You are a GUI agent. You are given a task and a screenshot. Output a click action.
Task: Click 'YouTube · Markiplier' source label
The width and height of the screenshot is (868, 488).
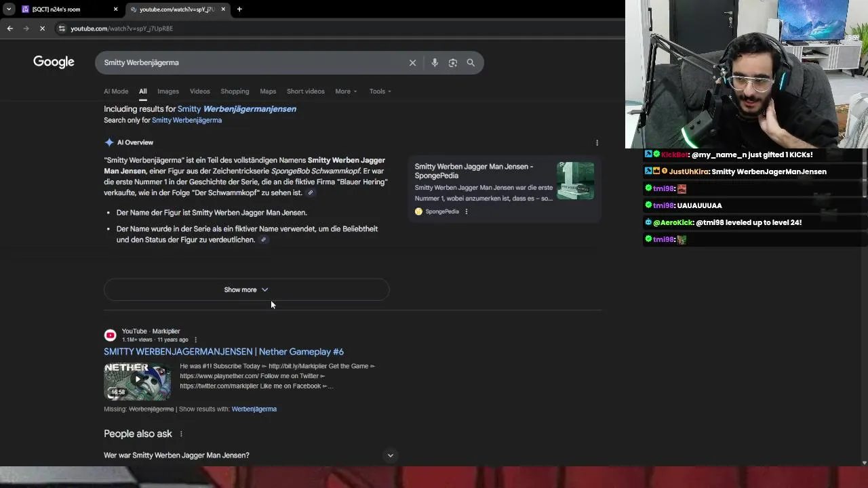[x=151, y=331]
